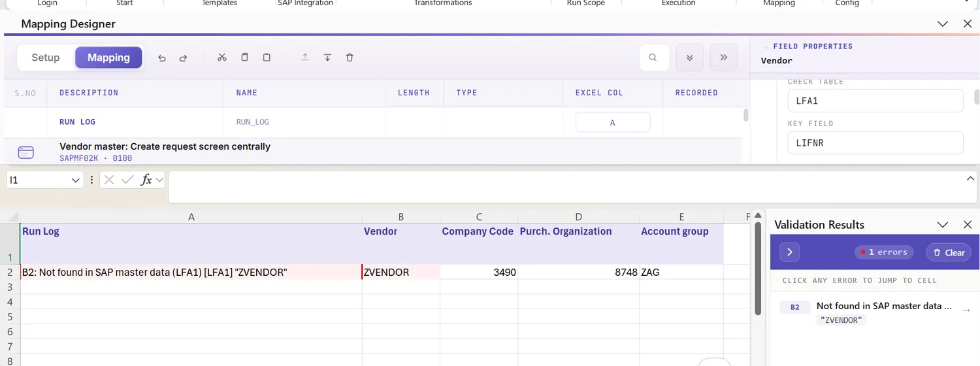Click the three-dot handle beside Name Box

click(x=91, y=180)
